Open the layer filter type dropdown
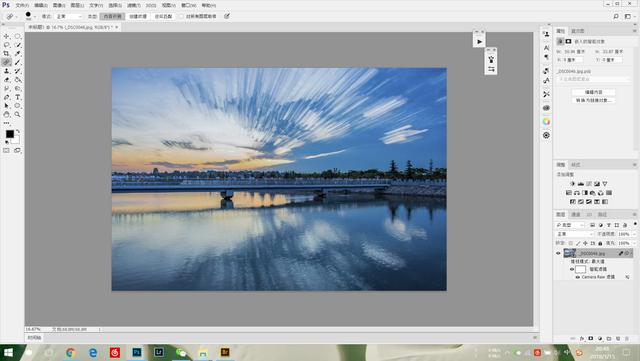 571,225
